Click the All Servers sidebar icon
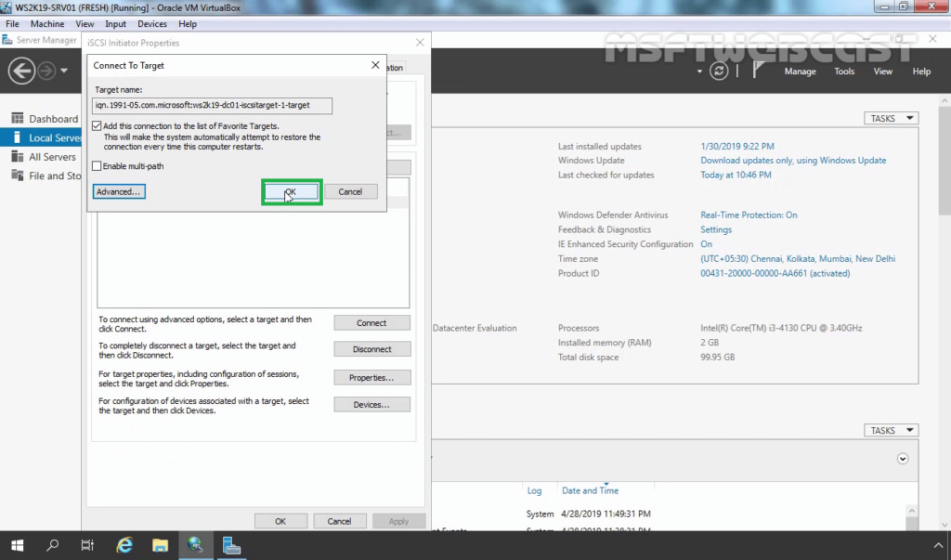 [17, 157]
